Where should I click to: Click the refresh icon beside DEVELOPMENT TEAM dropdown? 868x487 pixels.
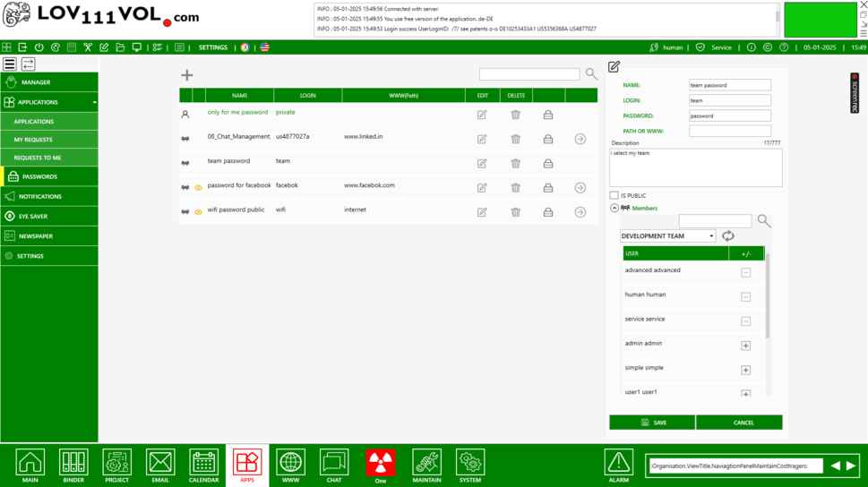(x=728, y=235)
